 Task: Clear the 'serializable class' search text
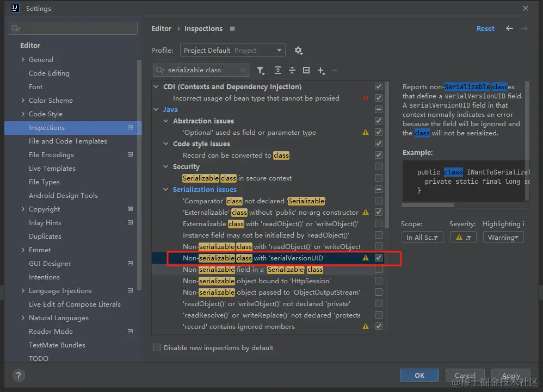point(243,70)
